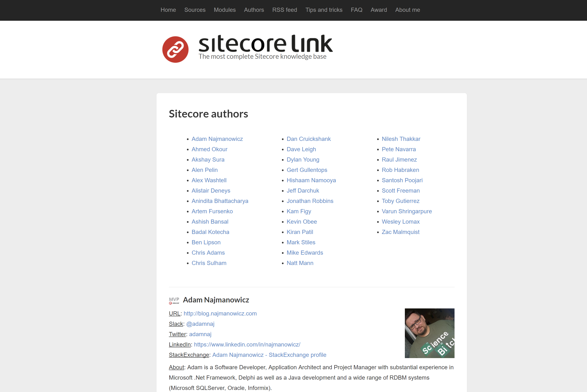The image size is (587, 392).
Task: Open Gert Gullentops author entry
Action: (307, 170)
